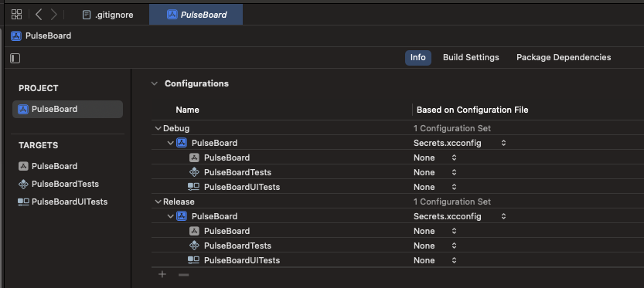
Task: Go back with the left chevron arrow
Action: coord(39,15)
